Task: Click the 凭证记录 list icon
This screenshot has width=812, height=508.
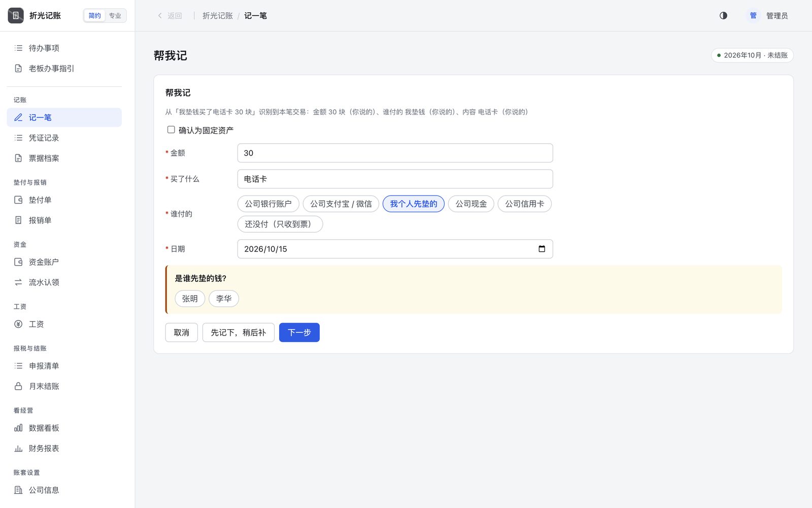Action: coord(18,138)
